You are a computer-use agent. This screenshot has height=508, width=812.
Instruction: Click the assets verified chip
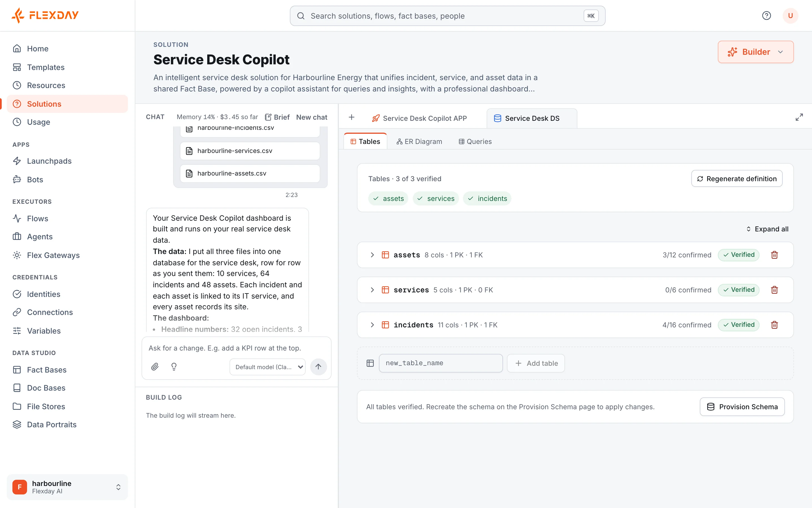(x=388, y=199)
